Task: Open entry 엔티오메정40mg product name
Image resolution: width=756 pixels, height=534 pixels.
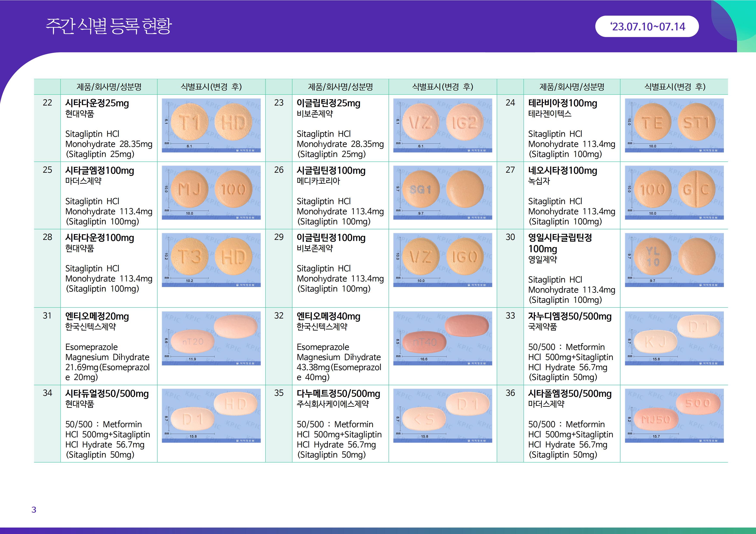Action: pos(328,316)
